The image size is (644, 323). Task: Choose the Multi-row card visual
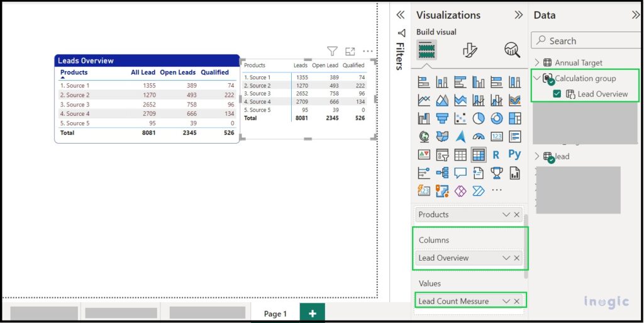tap(514, 137)
